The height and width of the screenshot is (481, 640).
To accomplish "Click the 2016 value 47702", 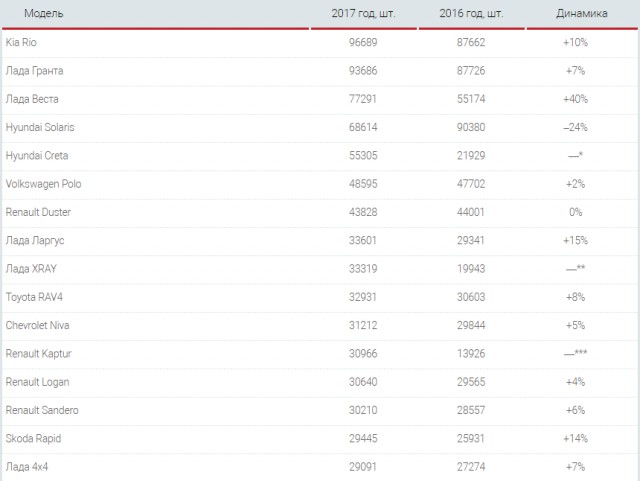I will 471,184.
